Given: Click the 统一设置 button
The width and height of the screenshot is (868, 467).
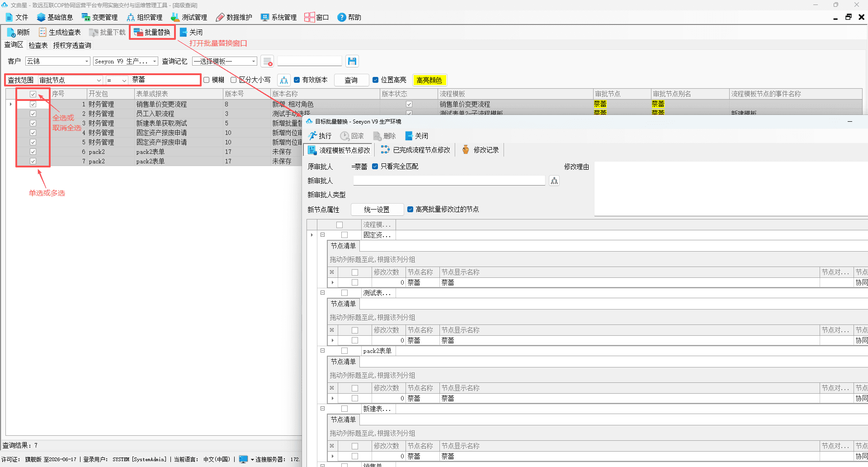Looking at the screenshot, I should click(377, 210).
